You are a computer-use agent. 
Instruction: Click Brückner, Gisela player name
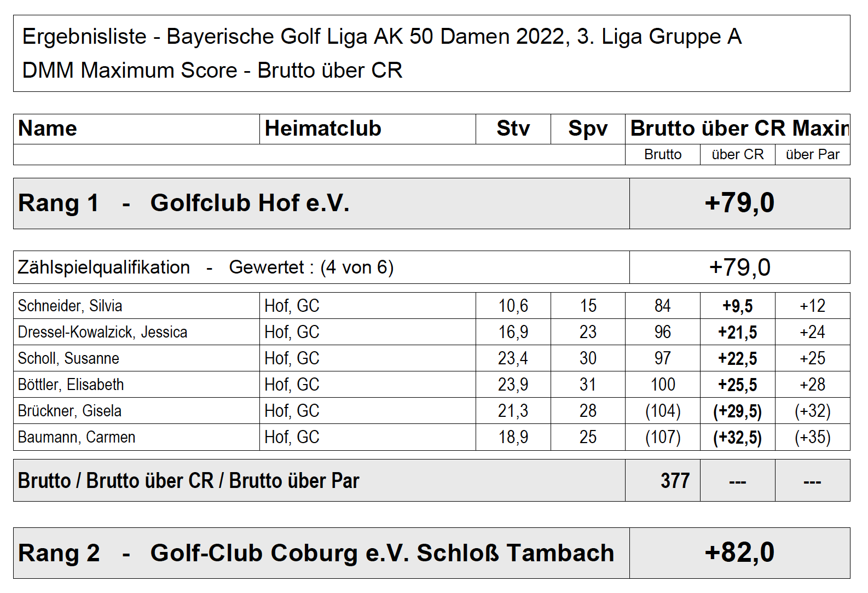[70, 411]
